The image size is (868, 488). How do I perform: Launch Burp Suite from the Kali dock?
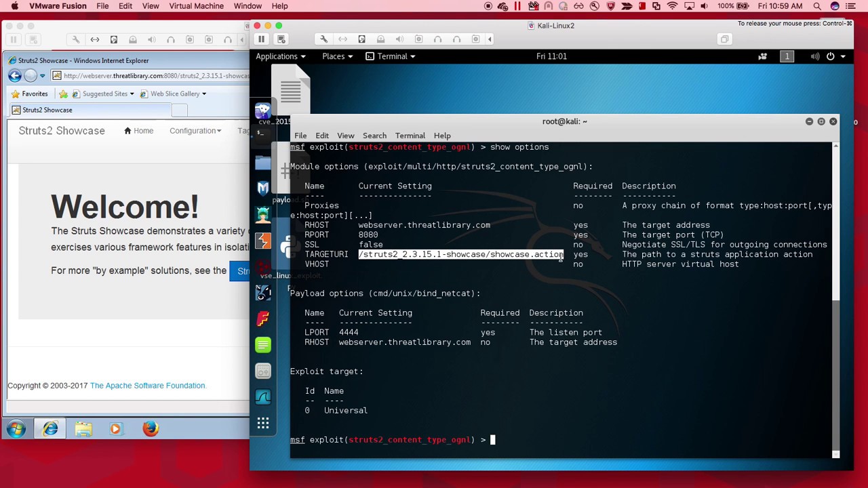coord(263,241)
